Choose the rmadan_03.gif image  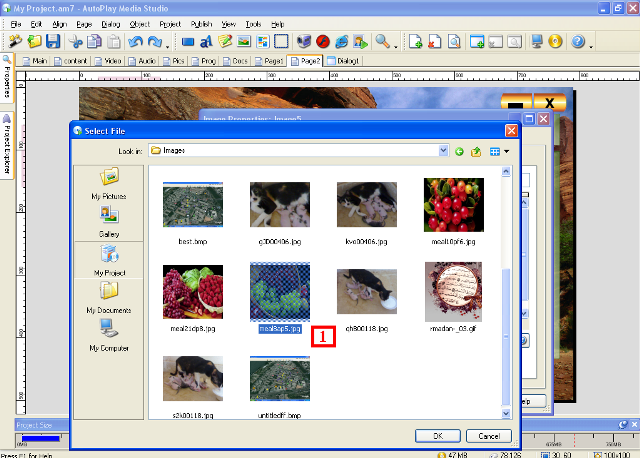(453, 291)
